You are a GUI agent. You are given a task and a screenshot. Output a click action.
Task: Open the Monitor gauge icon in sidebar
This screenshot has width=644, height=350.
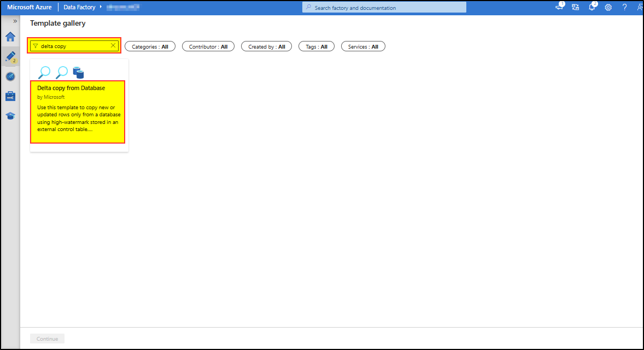click(10, 76)
